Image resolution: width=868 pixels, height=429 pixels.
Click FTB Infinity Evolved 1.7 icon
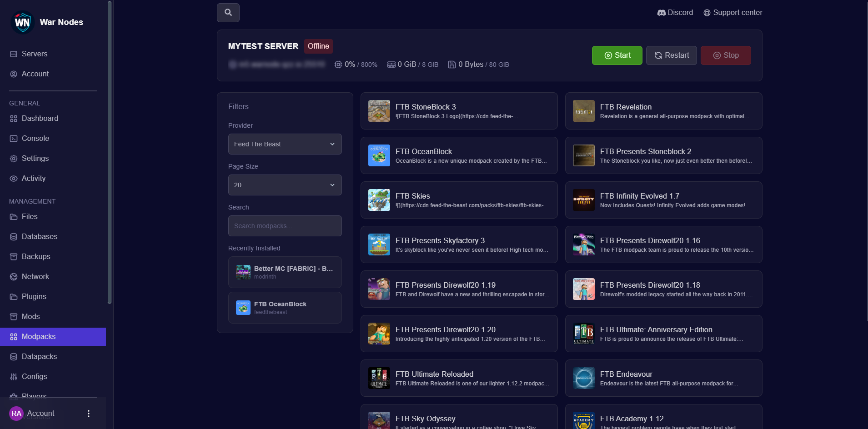tap(584, 200)
